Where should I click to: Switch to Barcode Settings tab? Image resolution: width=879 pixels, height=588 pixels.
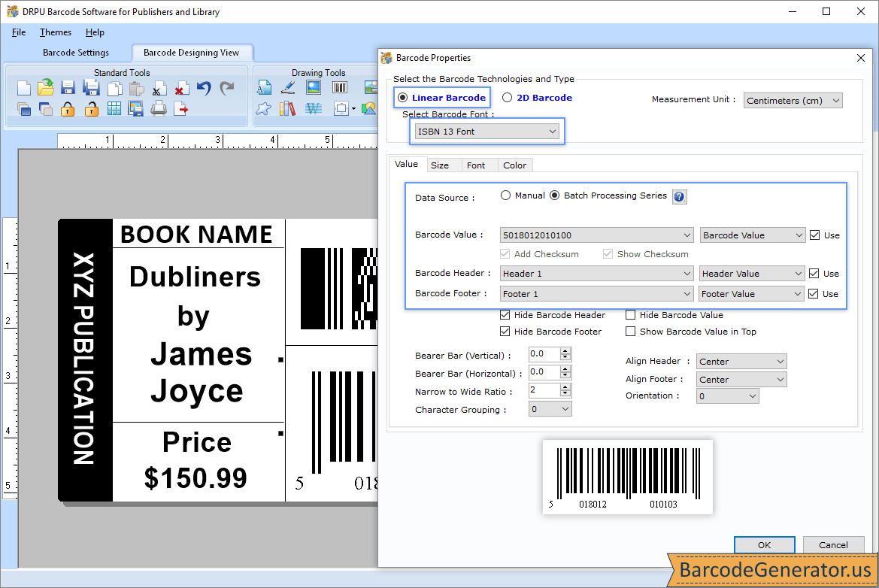pyautogui.click(x=76, y=53)
